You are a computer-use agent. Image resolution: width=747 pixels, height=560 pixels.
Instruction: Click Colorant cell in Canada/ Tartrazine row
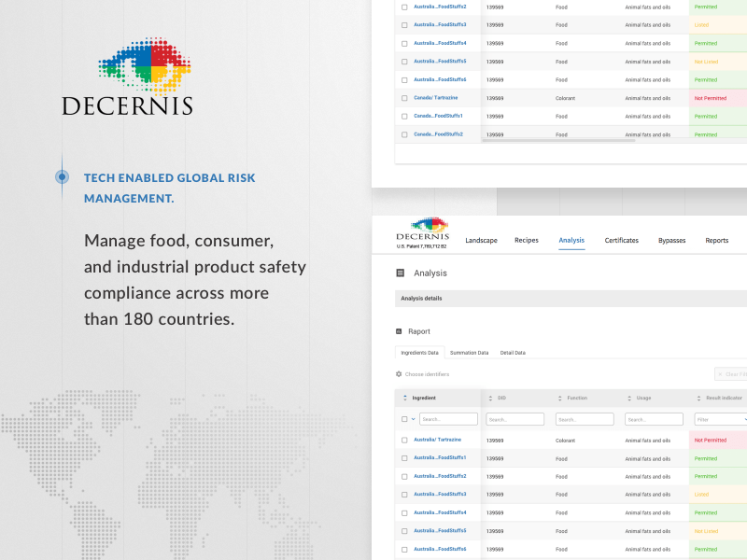(x=565, y=98)
